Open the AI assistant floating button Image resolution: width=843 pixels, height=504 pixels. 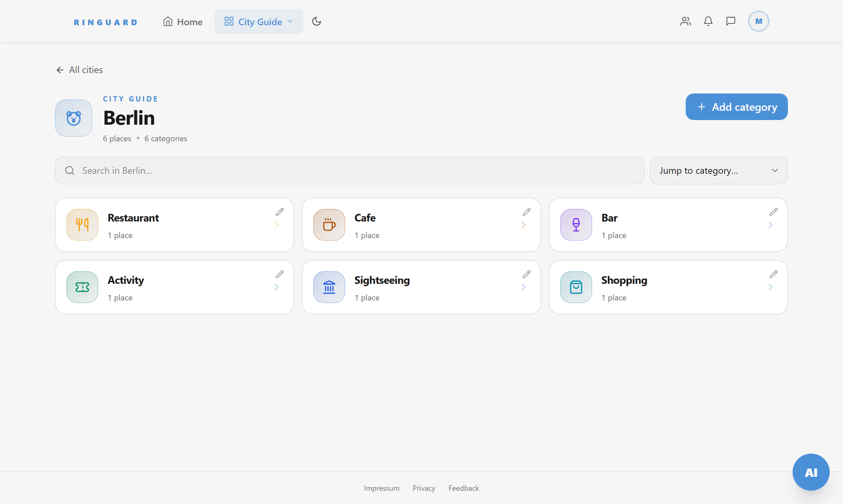[x=811, y=472]
